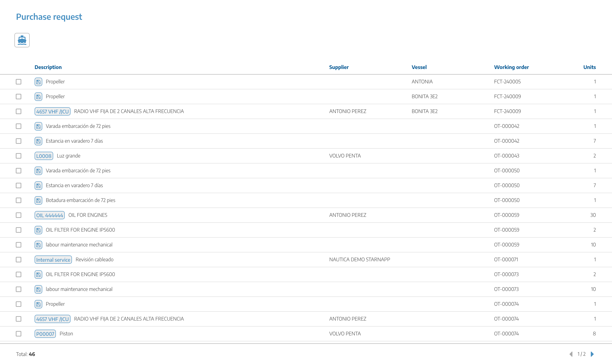612x364 pixels.
Task: Click save icon on Propeller OT-000074 row
Action: click(x=38, y=304)
